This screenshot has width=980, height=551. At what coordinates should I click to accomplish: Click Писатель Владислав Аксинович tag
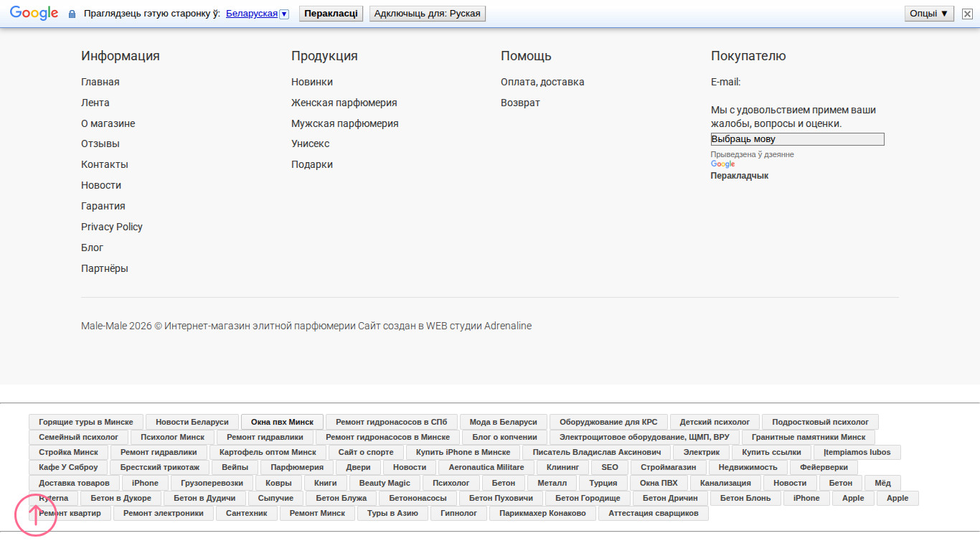[x=597, y=452]
